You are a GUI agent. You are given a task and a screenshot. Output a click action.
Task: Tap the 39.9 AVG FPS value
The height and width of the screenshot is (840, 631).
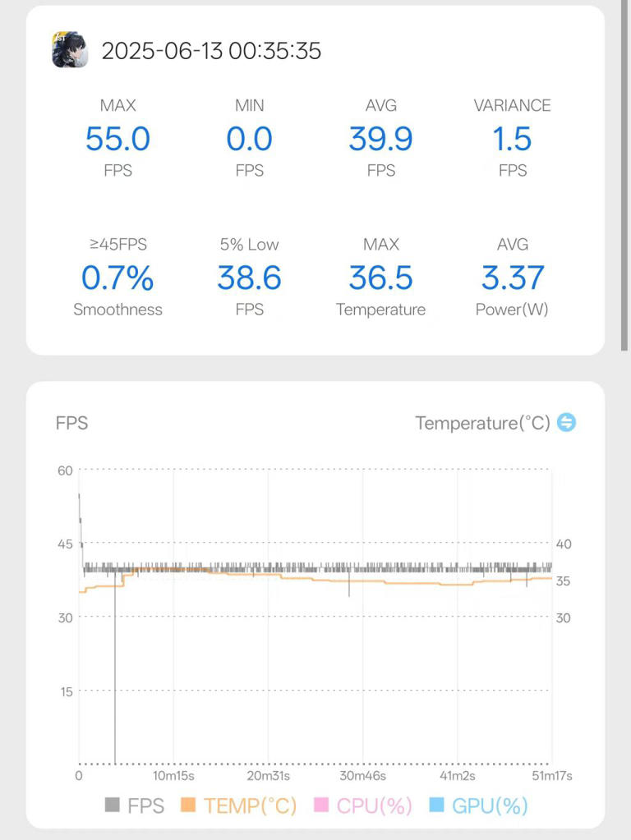click(x=380, y=139)
